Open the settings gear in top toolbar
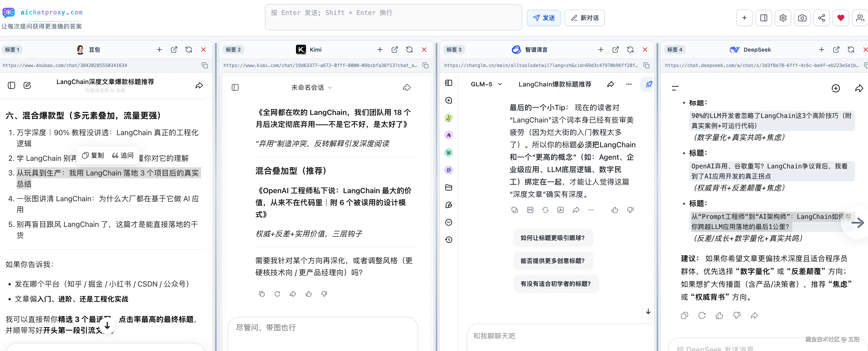868x351 pixels. point(783,18)
